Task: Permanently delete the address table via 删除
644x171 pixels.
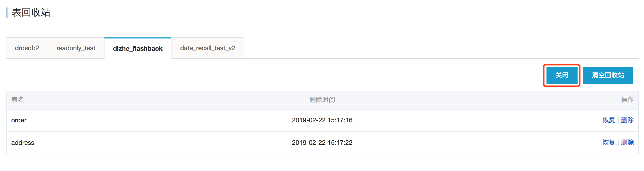Action: [x=627, y=142]
